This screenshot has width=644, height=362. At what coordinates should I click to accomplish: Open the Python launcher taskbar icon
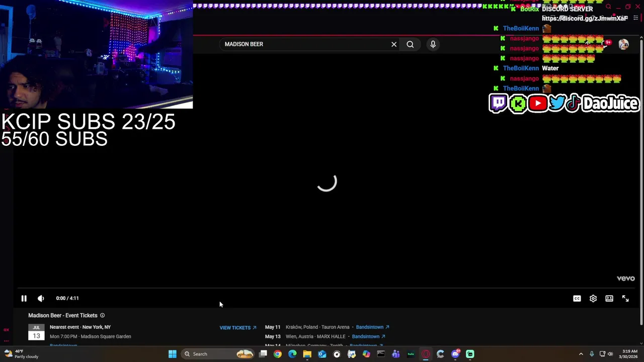click(x=352, y=354)
